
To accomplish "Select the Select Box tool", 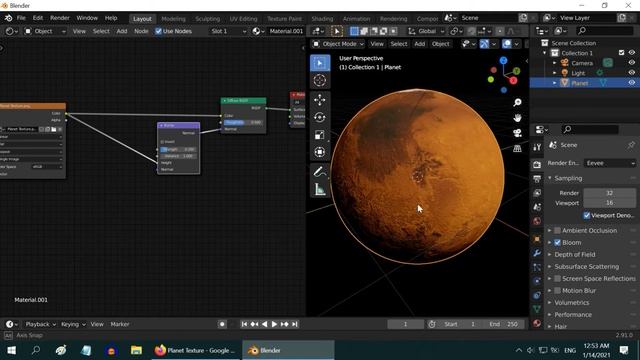I will tap(320, 63).
